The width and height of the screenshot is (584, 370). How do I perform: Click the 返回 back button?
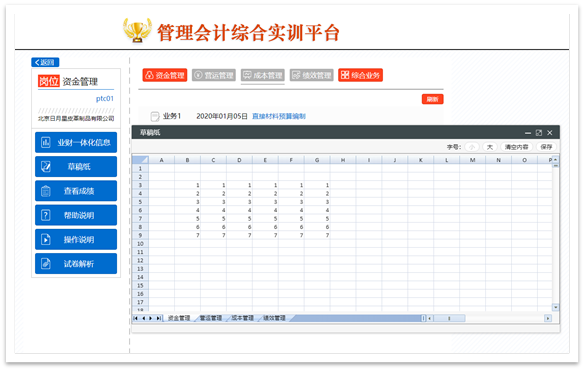(45, 62)
